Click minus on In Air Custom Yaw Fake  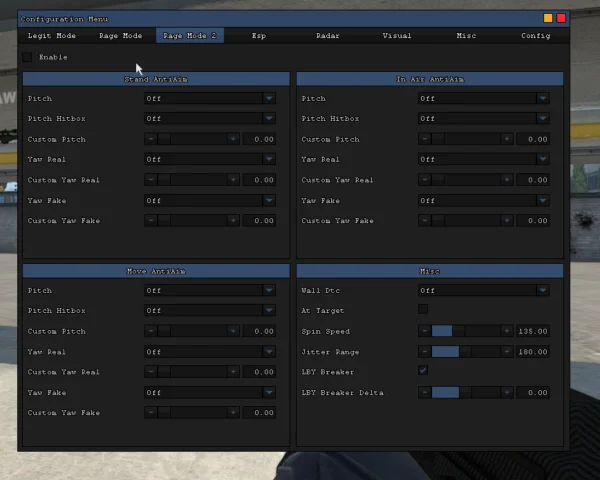coord(424,220)
